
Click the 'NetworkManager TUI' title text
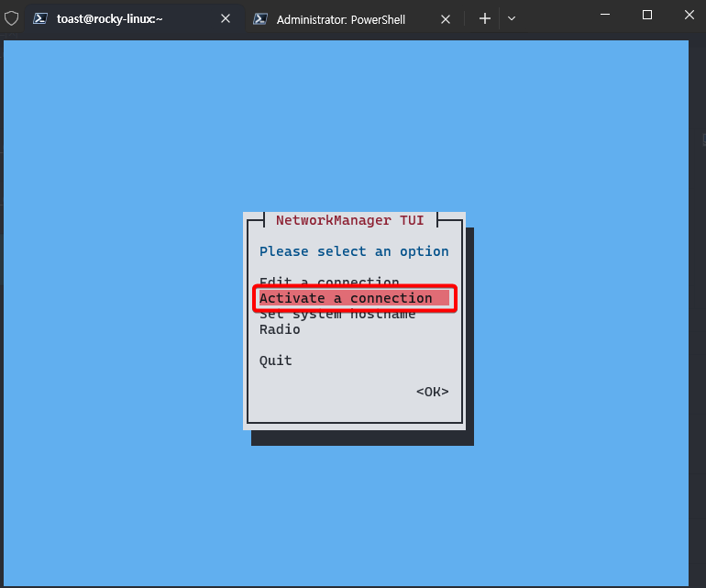tap(350, 220)
